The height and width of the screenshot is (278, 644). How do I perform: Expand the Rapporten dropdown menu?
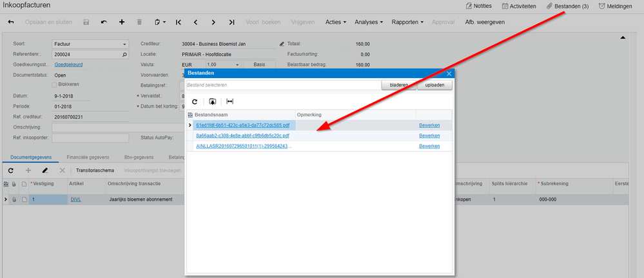(x=407, y=22)
